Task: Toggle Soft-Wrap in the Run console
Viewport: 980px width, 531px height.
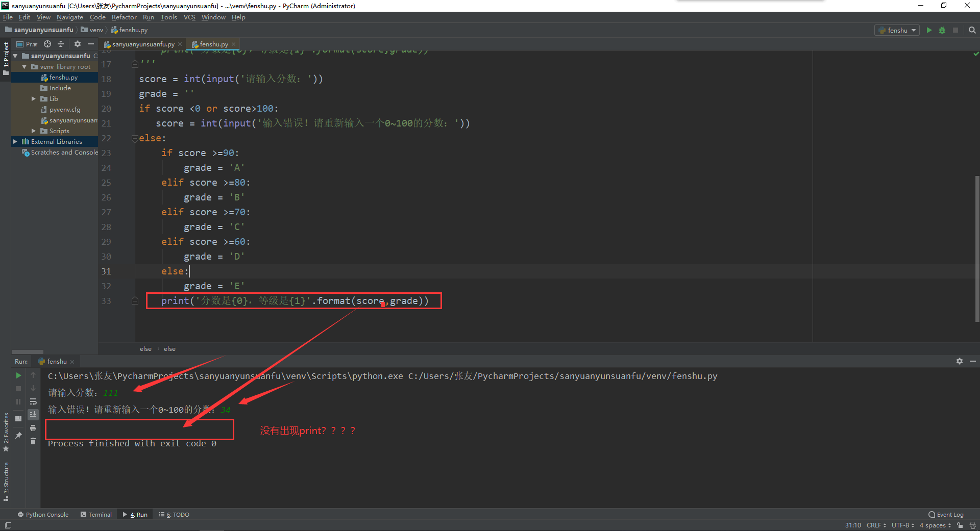Action: (33, 402)
